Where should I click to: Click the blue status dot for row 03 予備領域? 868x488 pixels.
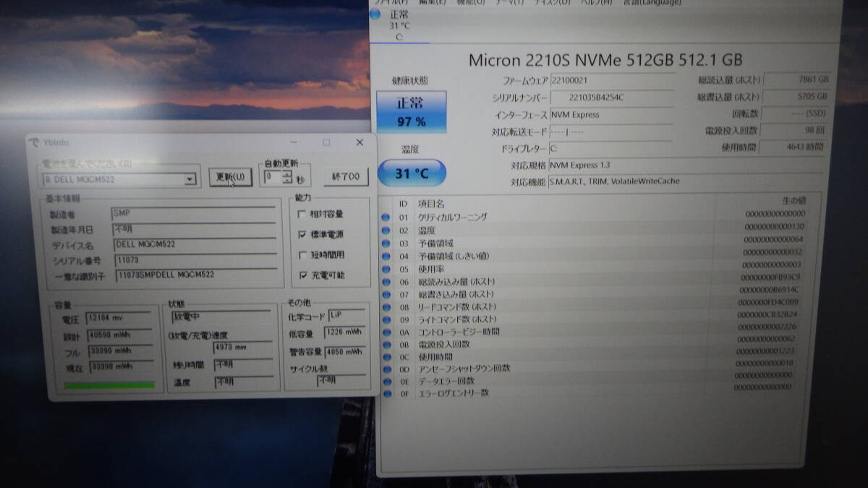tap(386, 244)
